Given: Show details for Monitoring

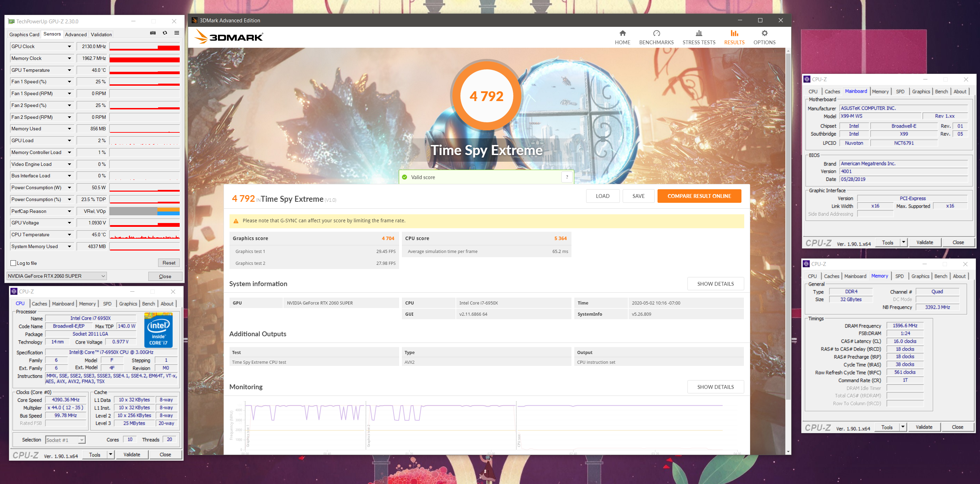Looking at the screenshot, I should 715,387.
